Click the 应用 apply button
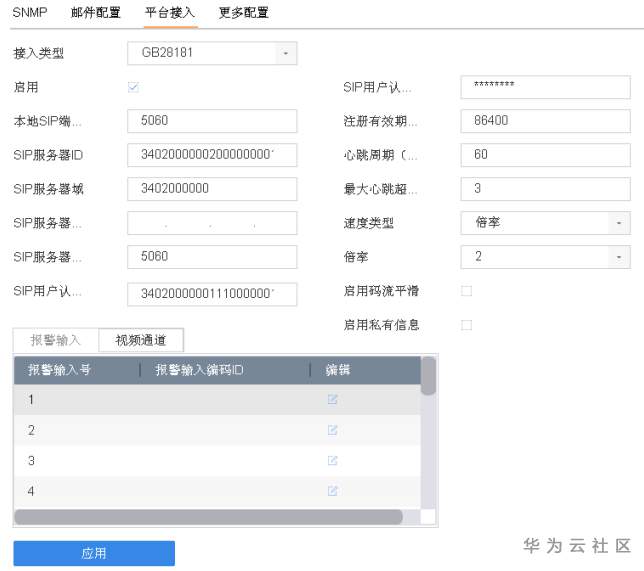Viewport: 644px width, 571px height. click(x=94, y=553)
